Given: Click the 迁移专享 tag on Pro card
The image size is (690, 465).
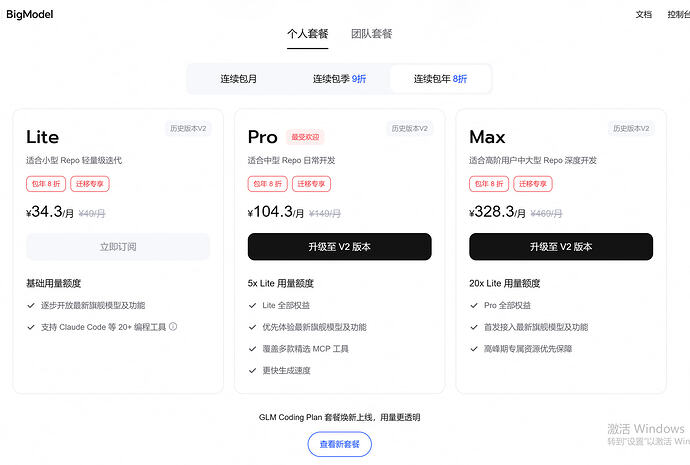Looking at the screenshot, I should [x=311, y=184].
